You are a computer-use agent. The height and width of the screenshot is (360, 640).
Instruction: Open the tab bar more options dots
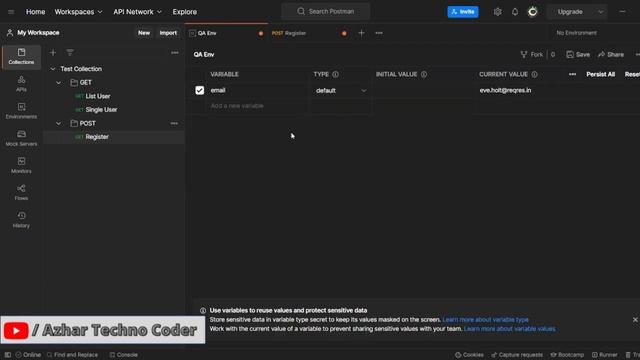pyautogui.click(x=379, y=33)
